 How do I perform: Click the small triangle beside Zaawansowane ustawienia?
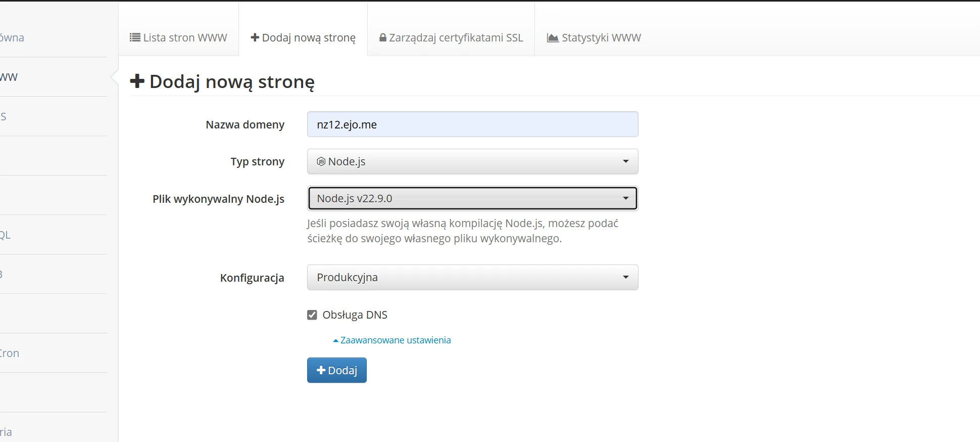click(x=335, y=341)
